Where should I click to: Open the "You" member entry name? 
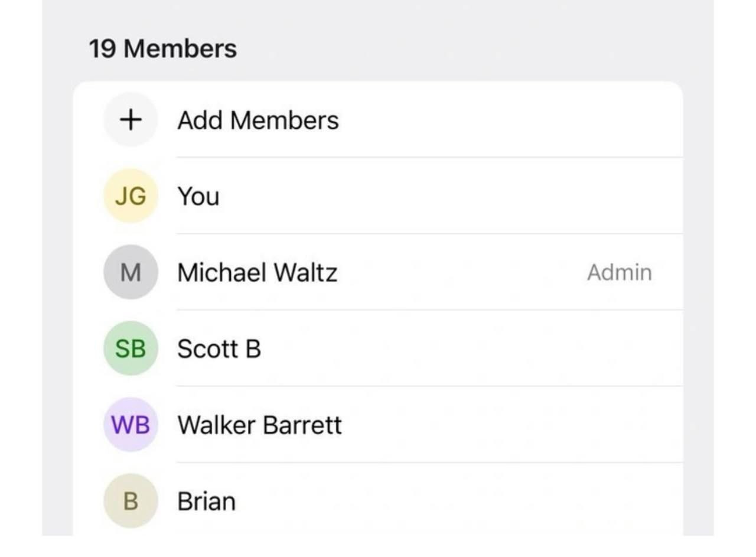click(x=198, y=197)
